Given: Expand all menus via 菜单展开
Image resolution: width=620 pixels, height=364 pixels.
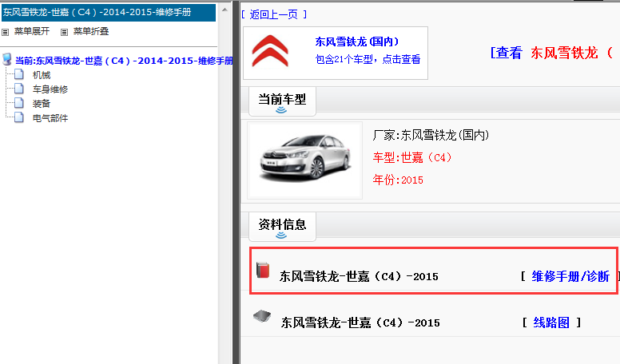Looking at the screenshot, I should [32, 31].
